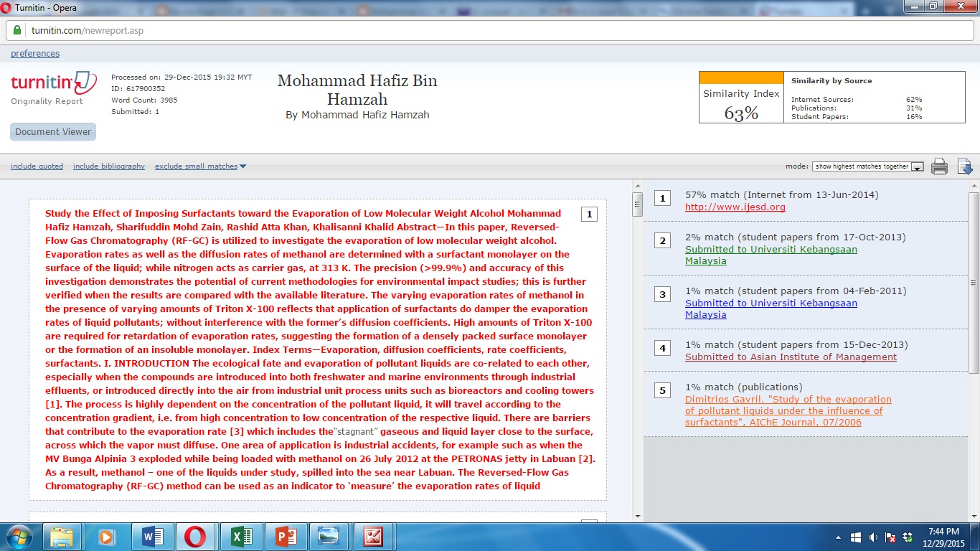This screenshot has width=980, height=551.
Task: Expand the exclude small matches dropdown
Action: pos(200,166)
